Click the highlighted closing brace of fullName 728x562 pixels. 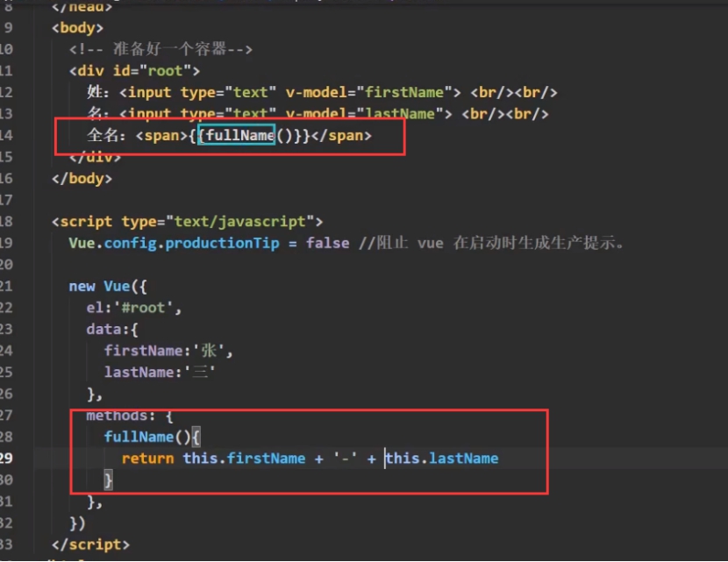pyautogui.click(x=108, y=480)
